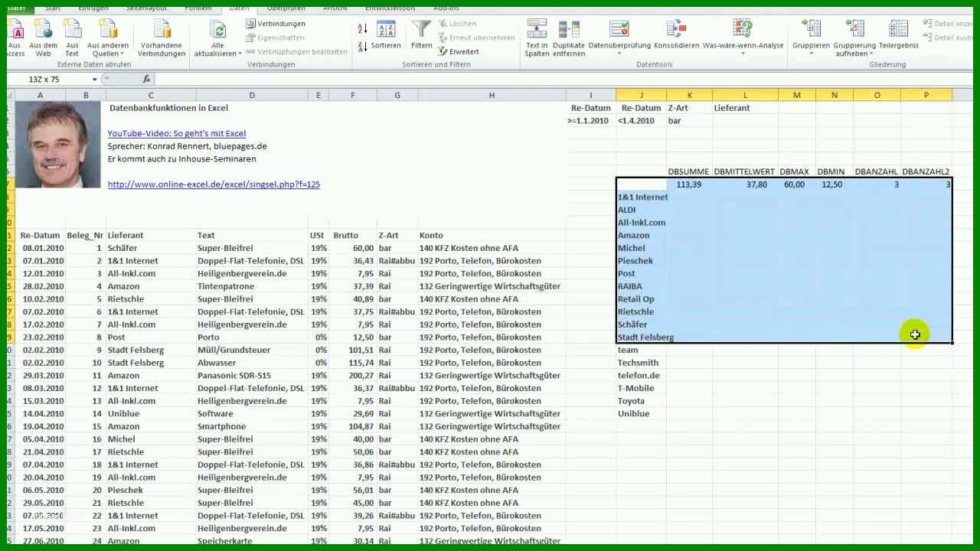Sort ascending with the A-Z icon
Screen dimensions: 980x551
point(363,28)
